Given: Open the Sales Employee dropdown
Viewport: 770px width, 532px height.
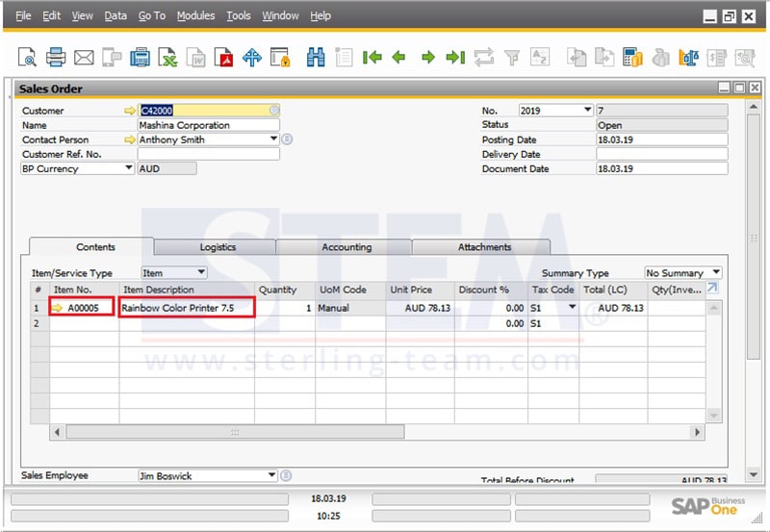Looking at the screenshot, I should coord(271,475).
